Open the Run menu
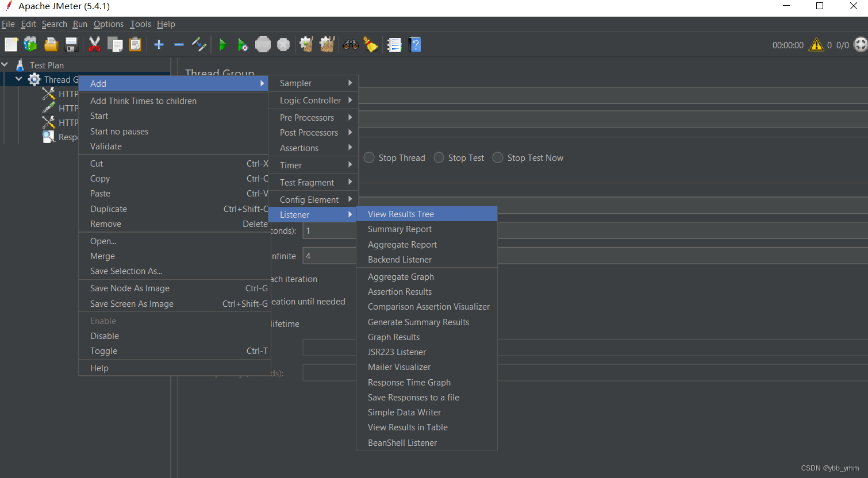 (x=80, y=24)
